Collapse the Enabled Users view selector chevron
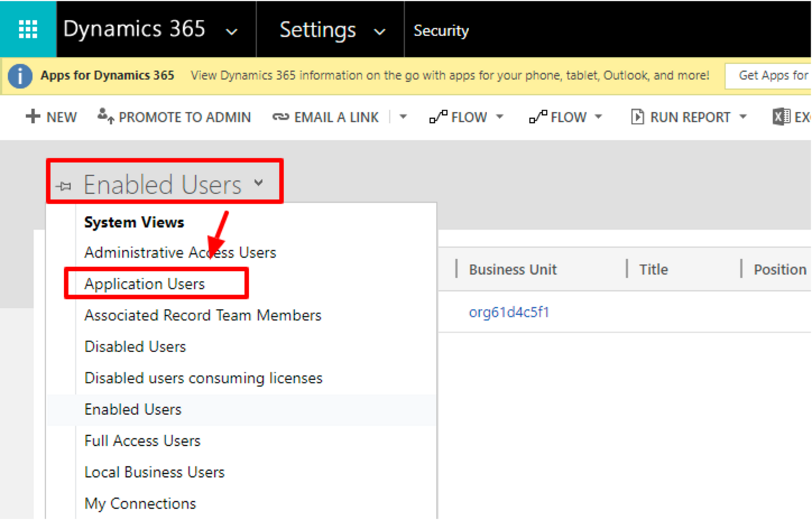 [259, 184]
